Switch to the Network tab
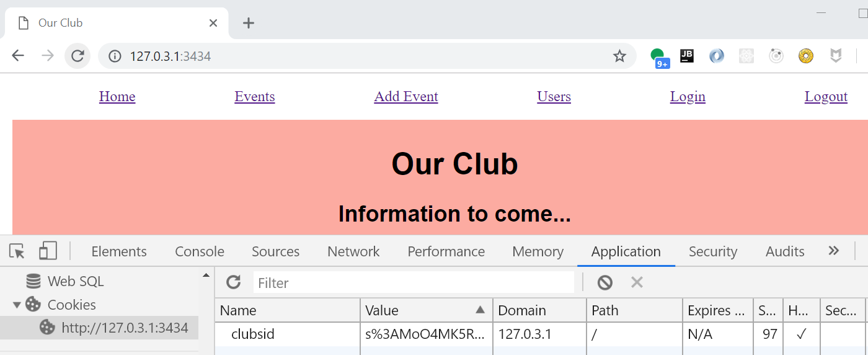The image size is (868, 355). tap(353, 251)
